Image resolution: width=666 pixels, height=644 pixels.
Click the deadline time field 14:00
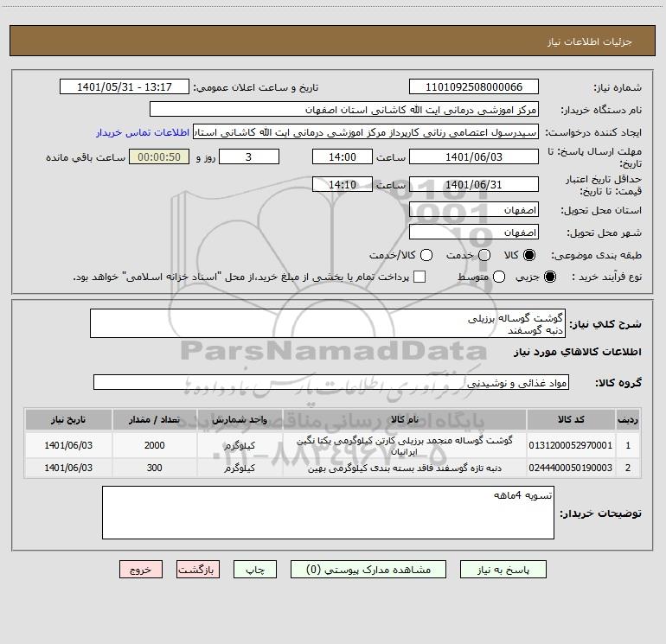pyautogui.click(x=343, y=156)
